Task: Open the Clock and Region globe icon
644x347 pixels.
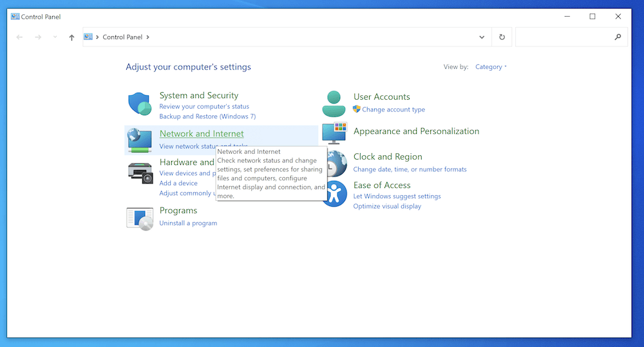Action: click(337, 164)
